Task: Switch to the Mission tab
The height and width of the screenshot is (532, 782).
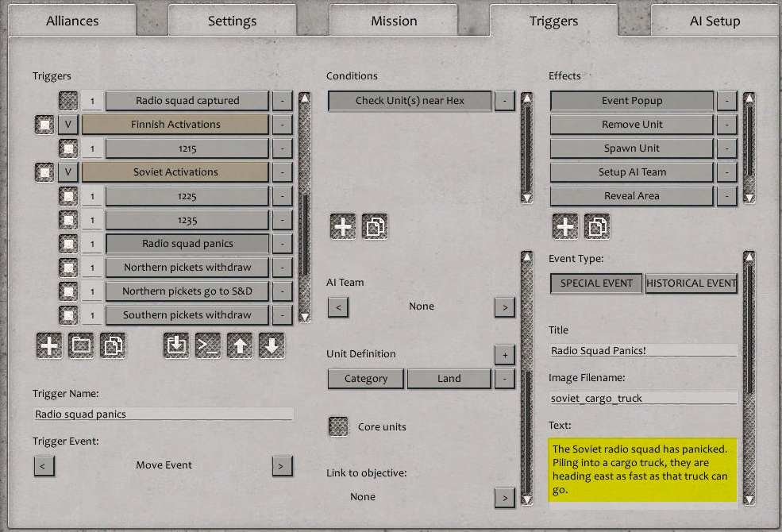Action: 394,21
